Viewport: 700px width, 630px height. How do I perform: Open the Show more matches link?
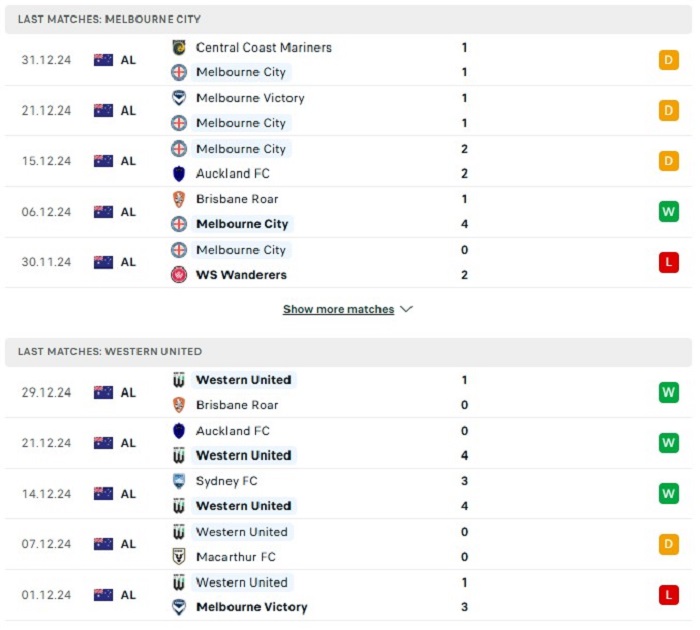tap(338, 309)
